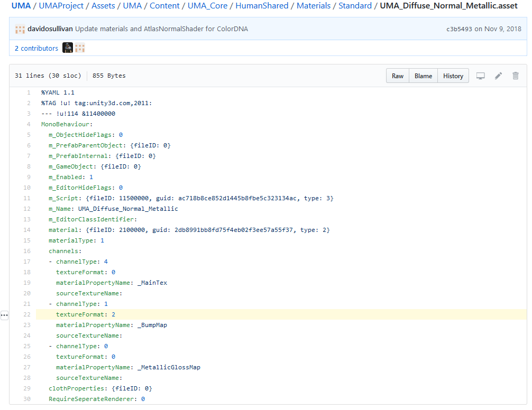Screen dimensions: 532x410
Task: Open first contributor's dark avatar
Action: [68, 48]
